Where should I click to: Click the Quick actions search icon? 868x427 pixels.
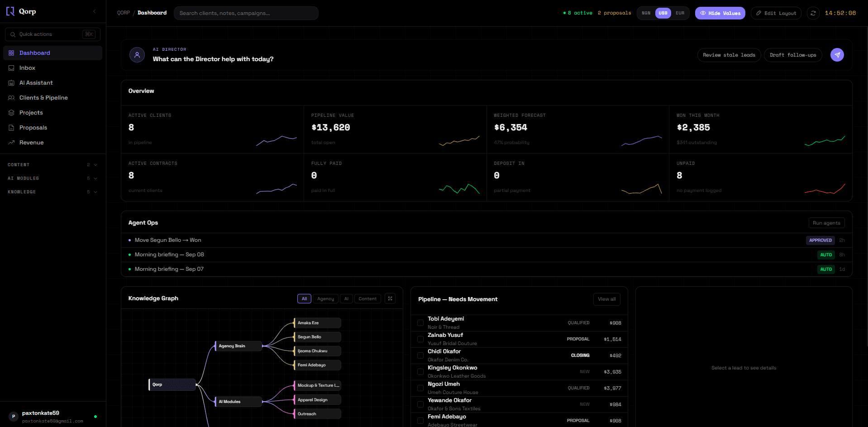[13, 34]
